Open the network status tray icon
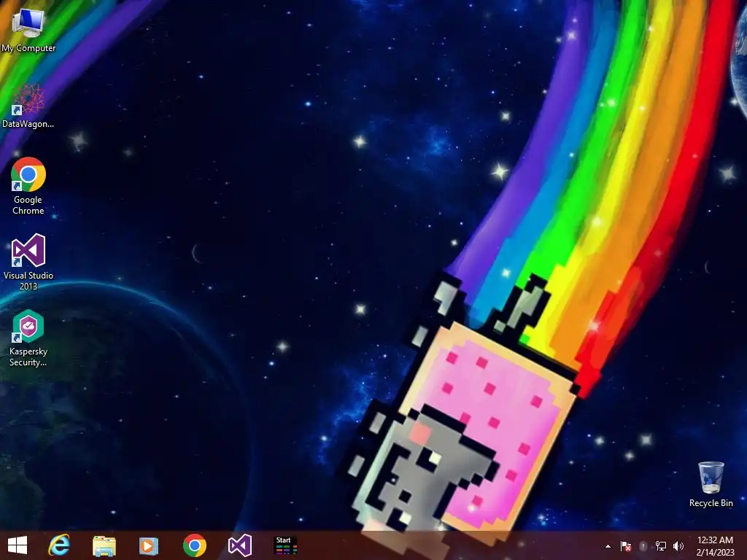The image size is (747, 560). pyautogui.click(x=661, y=546)
